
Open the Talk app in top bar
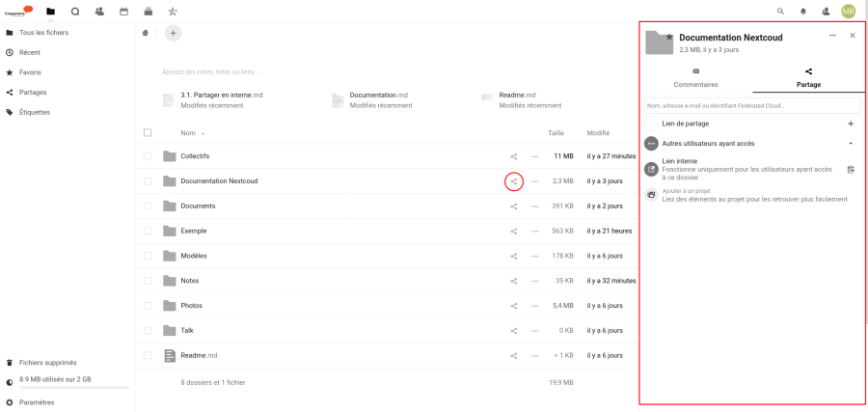(74, 11)
